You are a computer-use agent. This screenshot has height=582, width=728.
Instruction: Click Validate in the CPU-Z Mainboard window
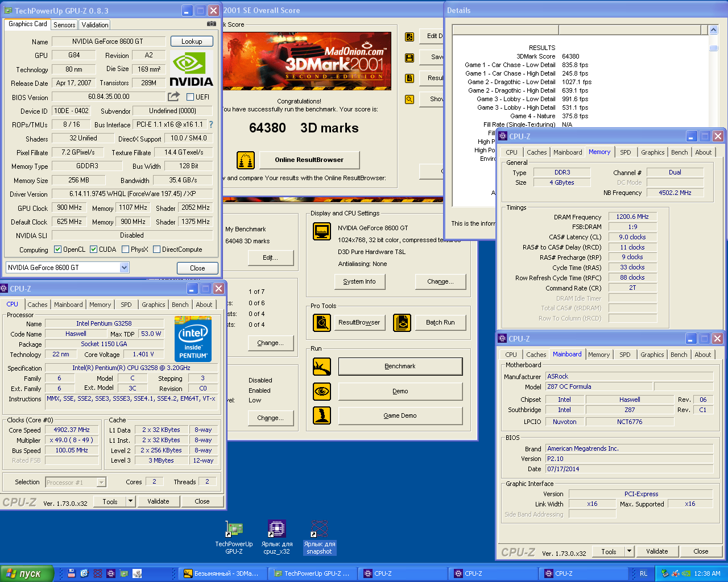(657, 551)
